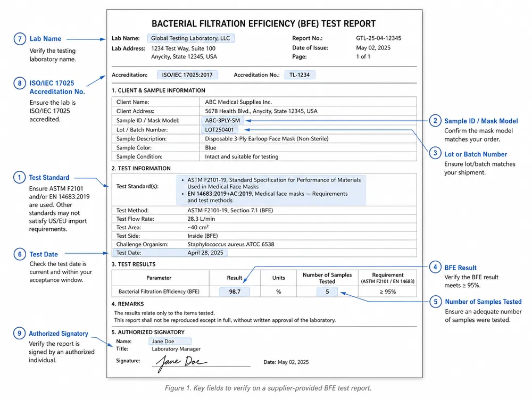Select the BFE result value '98.7'

(235, 292)
